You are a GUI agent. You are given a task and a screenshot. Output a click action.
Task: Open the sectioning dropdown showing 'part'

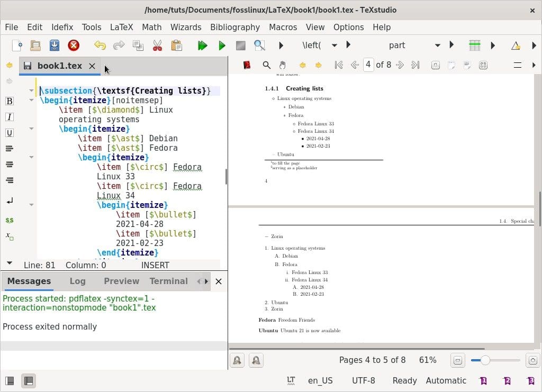pos(438,45)
